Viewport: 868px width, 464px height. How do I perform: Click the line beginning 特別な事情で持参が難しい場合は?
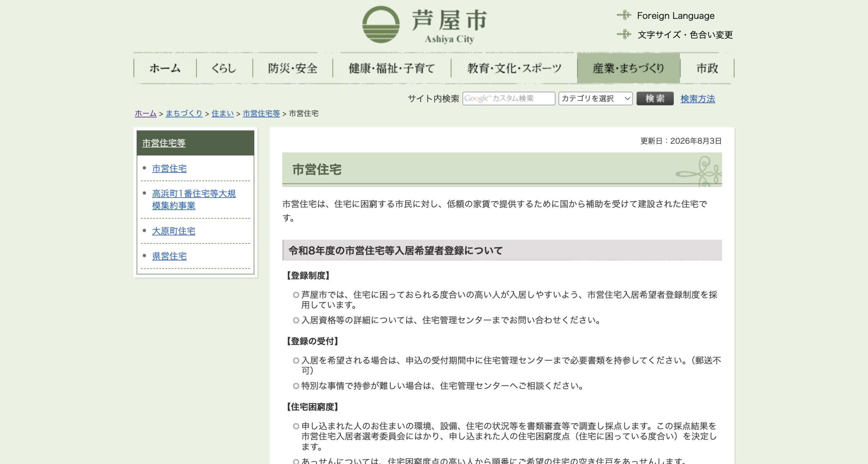442,386
